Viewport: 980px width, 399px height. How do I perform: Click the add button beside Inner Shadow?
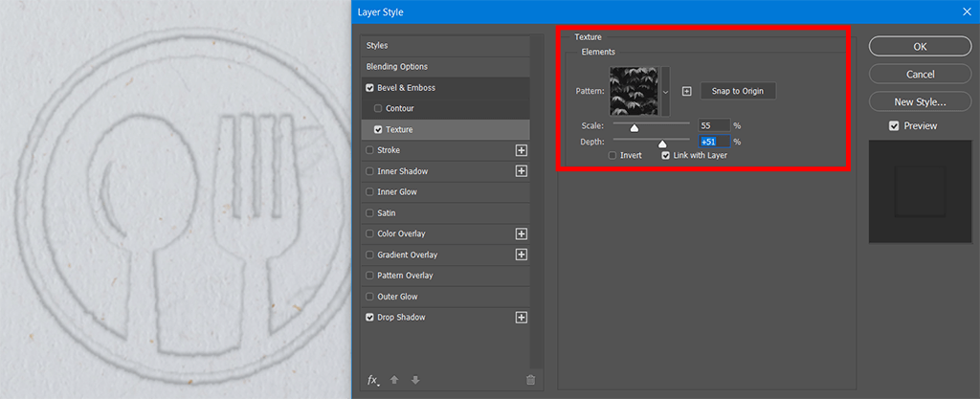click(x=522, y=171)
